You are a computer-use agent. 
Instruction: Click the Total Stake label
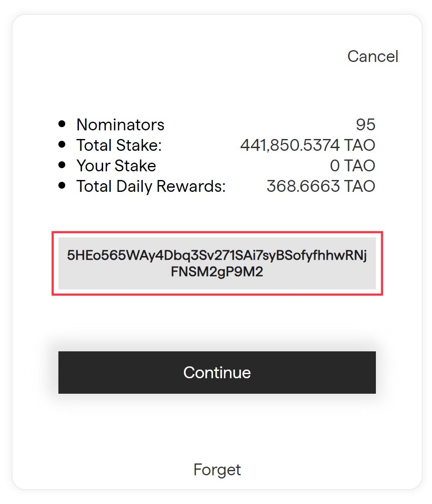119,145
